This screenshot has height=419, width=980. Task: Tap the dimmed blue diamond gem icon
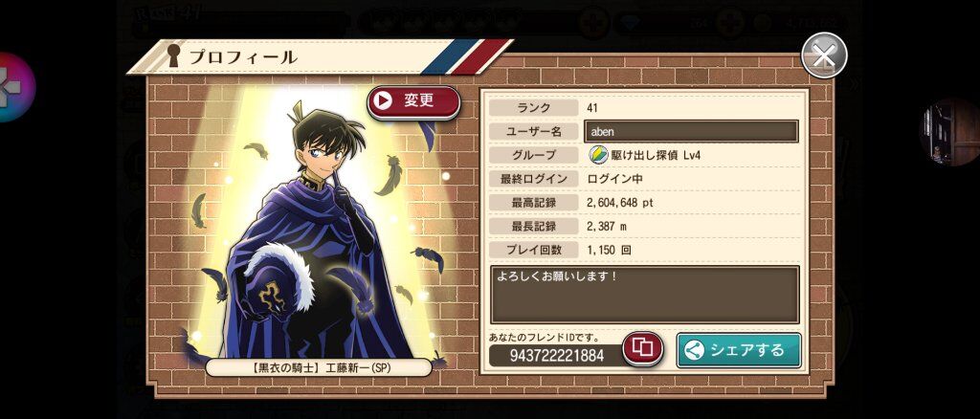628,23
